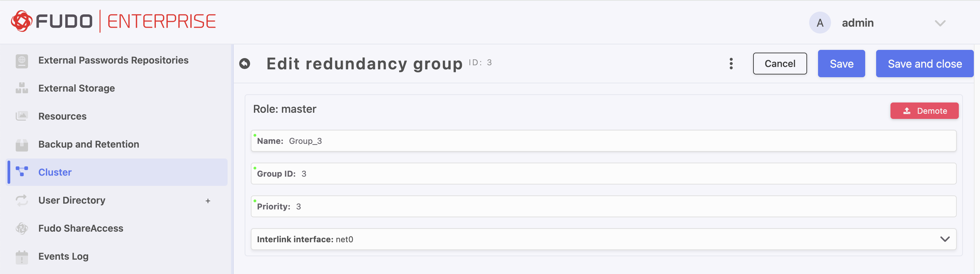Viewport: 980px width, 274px height.
Task: Expand the admin user menu chevron
Action: point(940,23)
